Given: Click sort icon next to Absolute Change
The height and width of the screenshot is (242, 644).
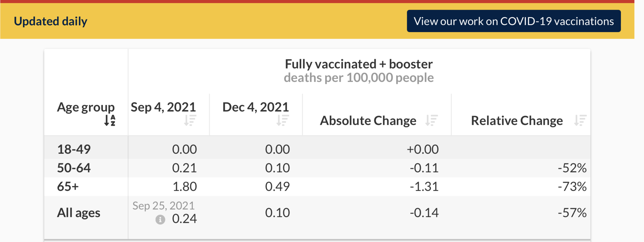Looking at the screenshot, I should pyautogui.click(x=432, y=120).
